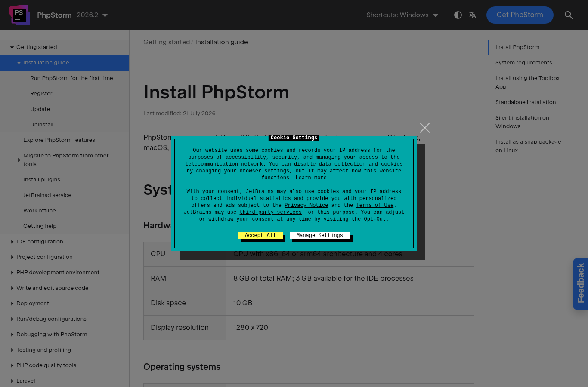Collapse the Installation guide arrow
This screenshot has width=588, height=387.
[x=19, y=63]
